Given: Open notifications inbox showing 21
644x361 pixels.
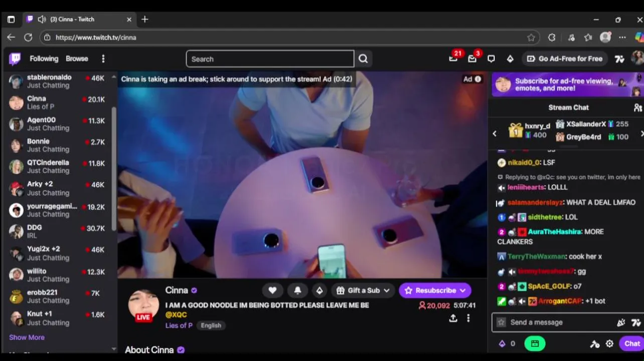Looking at the screenshot, I should click(453, 59).
